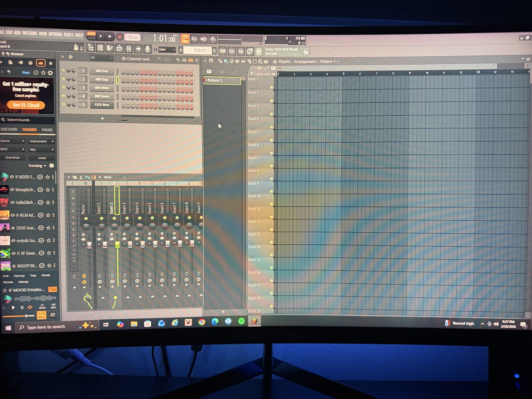Screen dimensions: 532x399
Task: Open the Line snap dropdown
Action: point(167,49)
